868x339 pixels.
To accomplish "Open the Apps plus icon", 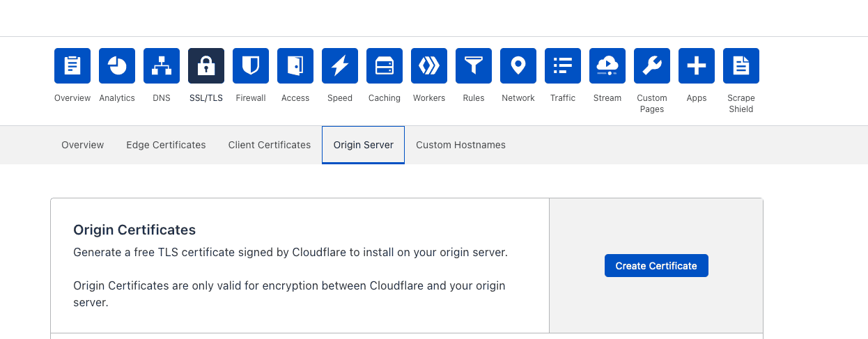I will (x=697, y=66).
